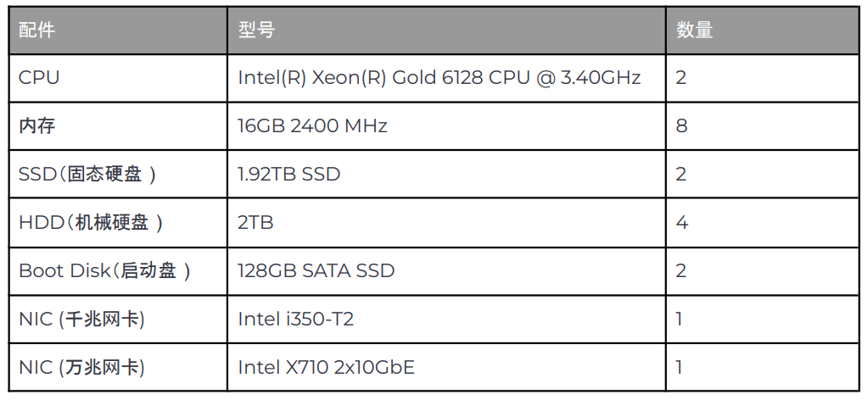Select the NIC (万兆网卡) label cell
Screen dimensions: 868x400
coord(118,367)
